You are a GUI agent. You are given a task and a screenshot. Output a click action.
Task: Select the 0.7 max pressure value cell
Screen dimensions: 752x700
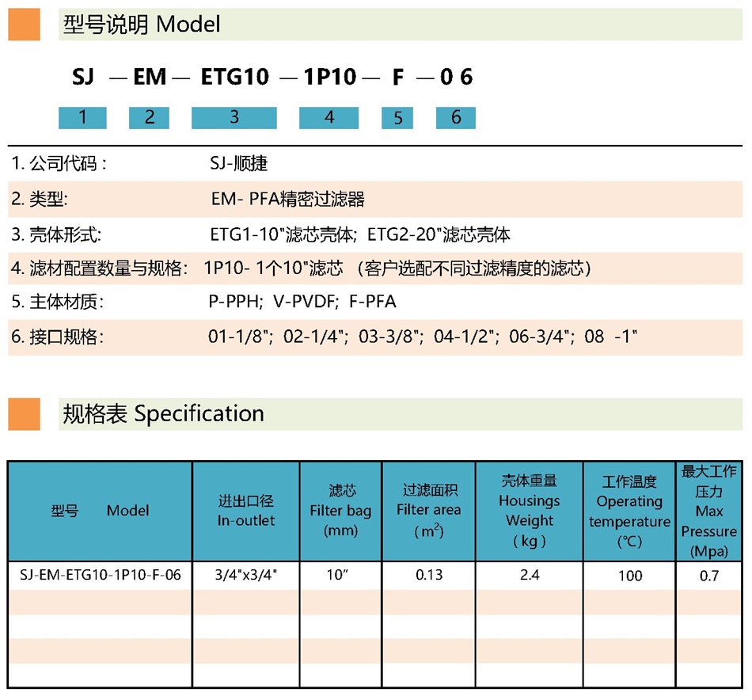pos(709,576)
